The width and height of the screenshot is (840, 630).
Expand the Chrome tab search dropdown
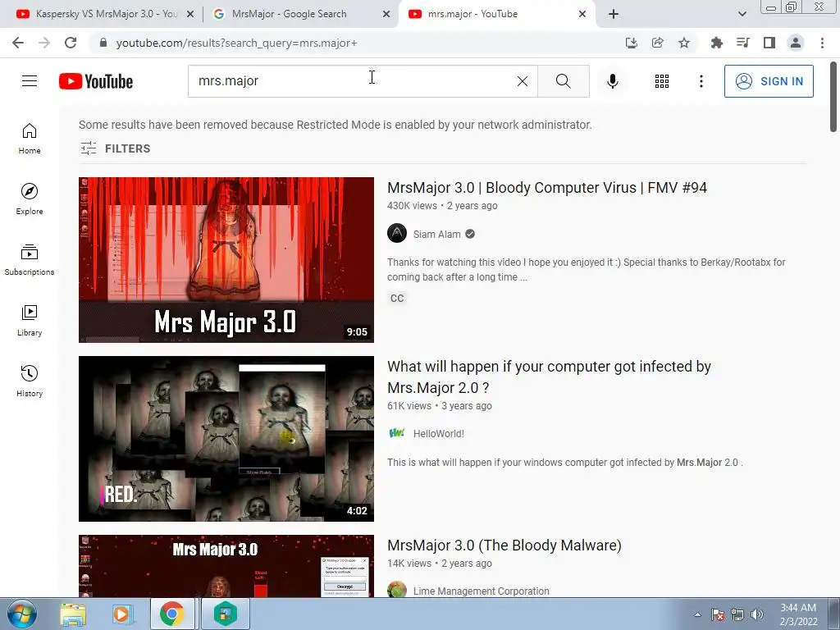(x=742, y=15)
